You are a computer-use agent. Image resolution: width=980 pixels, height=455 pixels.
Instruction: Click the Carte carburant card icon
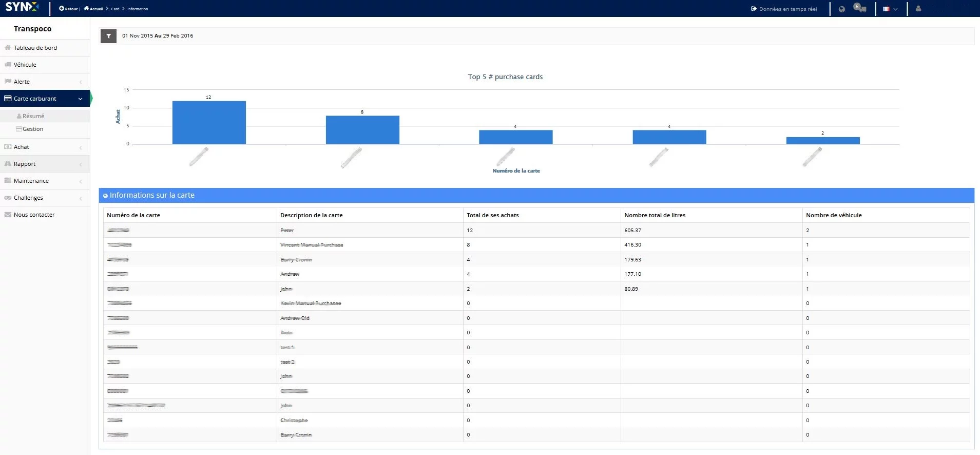click(8, 98)
